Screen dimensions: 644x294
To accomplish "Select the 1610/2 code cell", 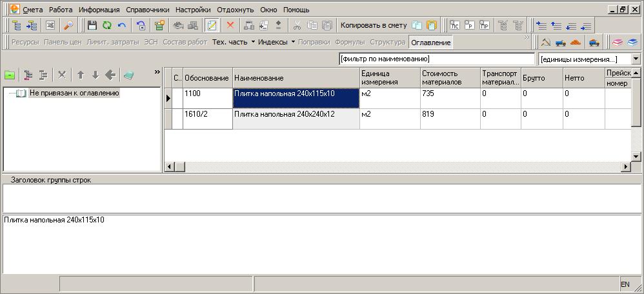I will 208,119.
